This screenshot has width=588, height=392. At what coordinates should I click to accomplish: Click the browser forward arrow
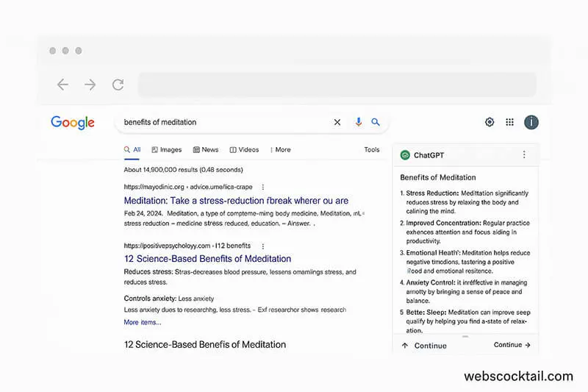point(90,85)
